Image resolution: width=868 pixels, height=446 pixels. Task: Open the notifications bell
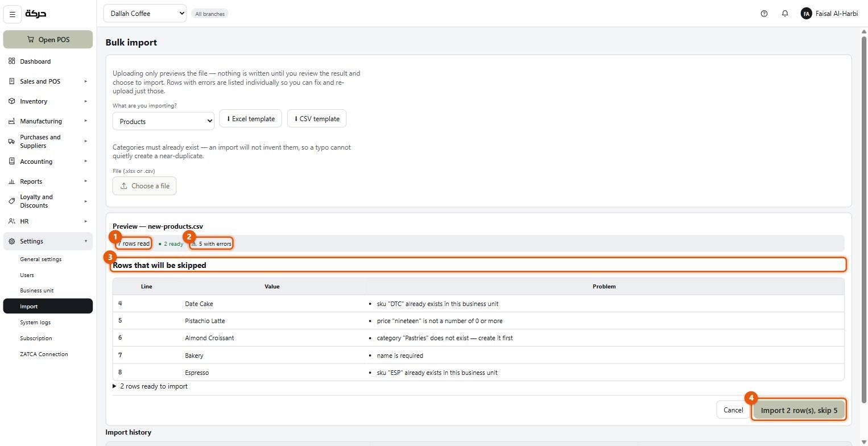click(x=785, y=14)
